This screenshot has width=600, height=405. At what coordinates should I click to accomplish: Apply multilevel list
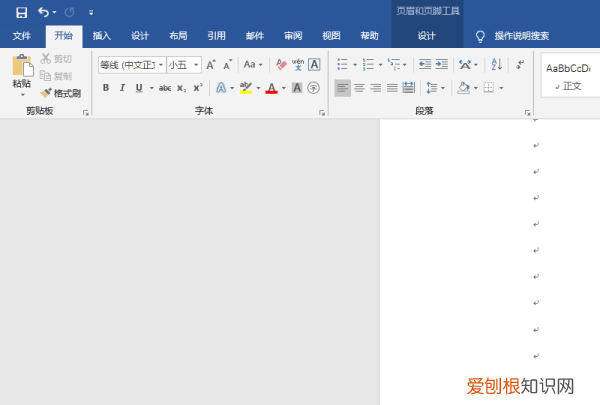pyautogui.click(x=393, y=64)
